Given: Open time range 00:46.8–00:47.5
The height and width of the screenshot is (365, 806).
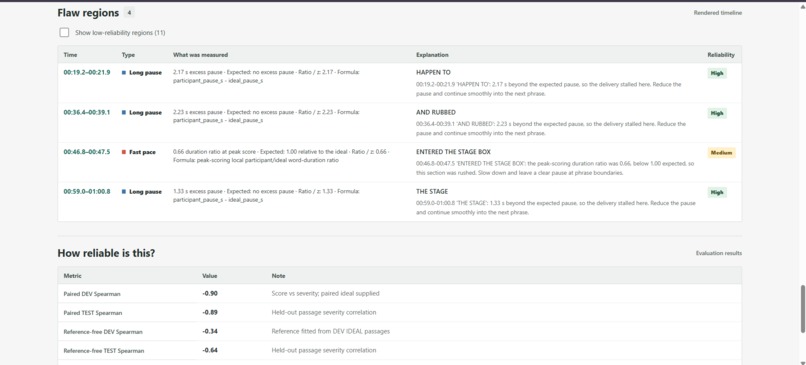Looking at the screenshot, I should pyautogui.click(x=87, y=152).
